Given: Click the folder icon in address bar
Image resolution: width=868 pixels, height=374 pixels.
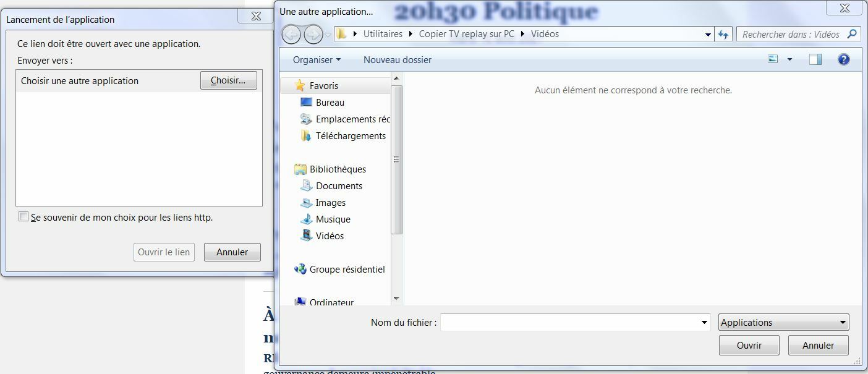Looking at the screenshot, I should click(342, 34).
